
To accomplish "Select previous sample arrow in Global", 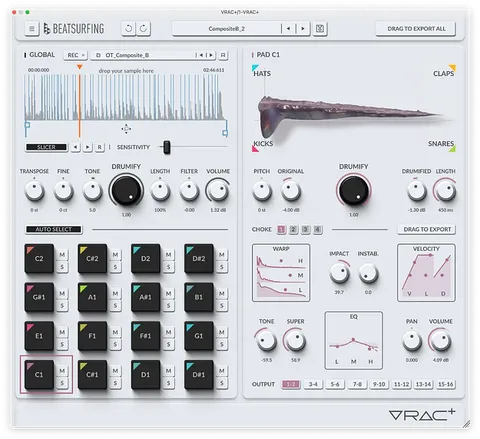I will pyautogui.click(x=201, y=55).
